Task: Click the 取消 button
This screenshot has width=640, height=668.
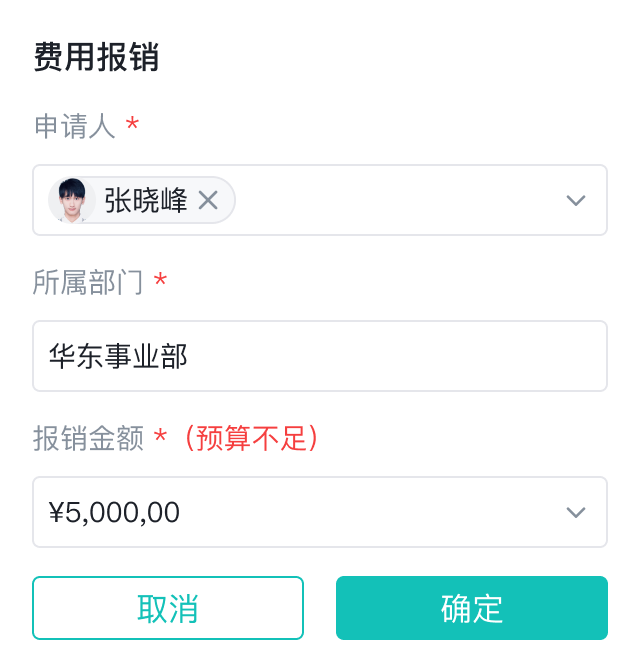Action: [168, 608]
